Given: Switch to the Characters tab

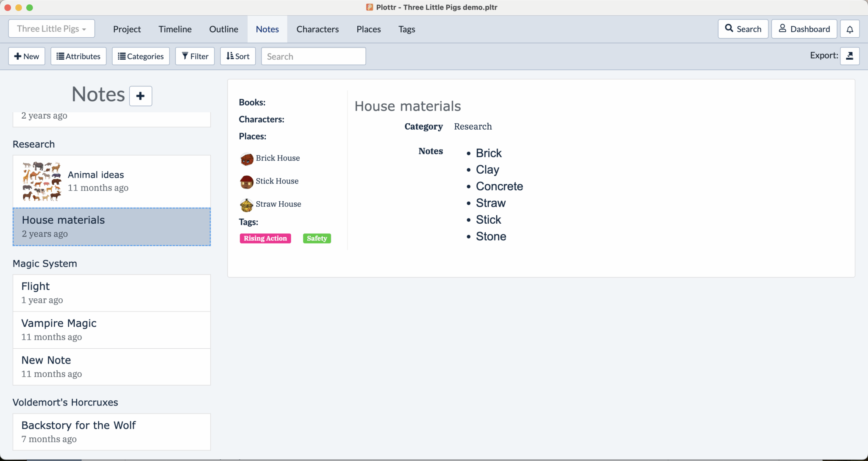Looking at the screenshot, I should click(317, 29).
